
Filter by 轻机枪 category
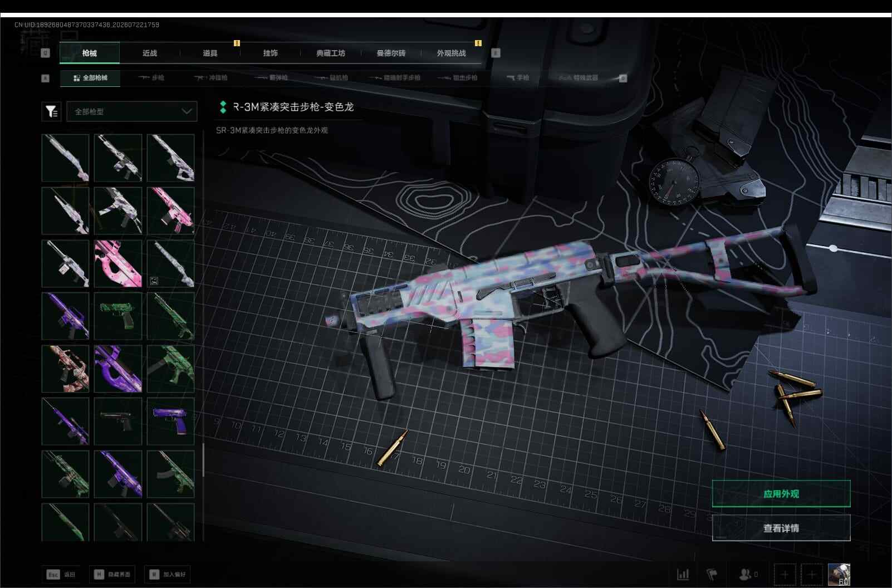[332, 78]
